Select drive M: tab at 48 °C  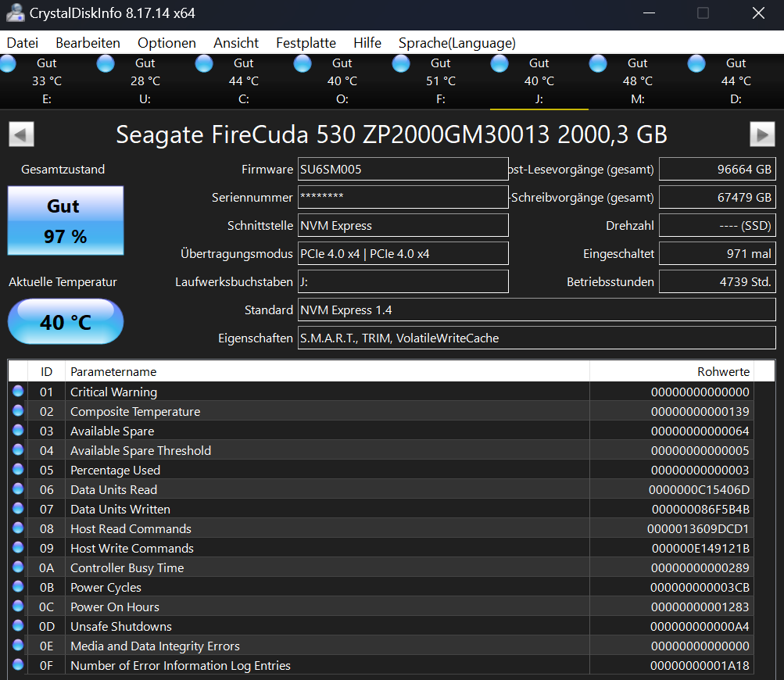coord(638,81)
